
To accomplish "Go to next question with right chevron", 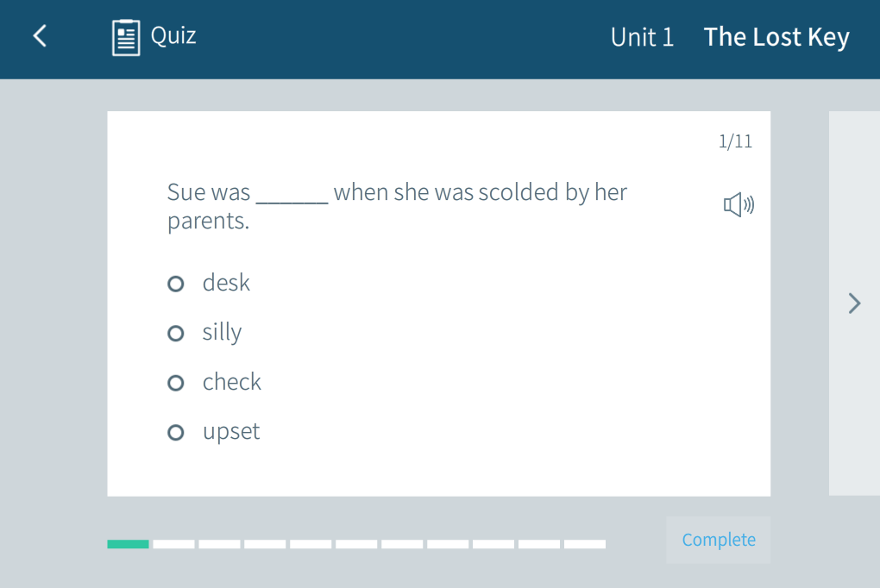I will [854, 303].
